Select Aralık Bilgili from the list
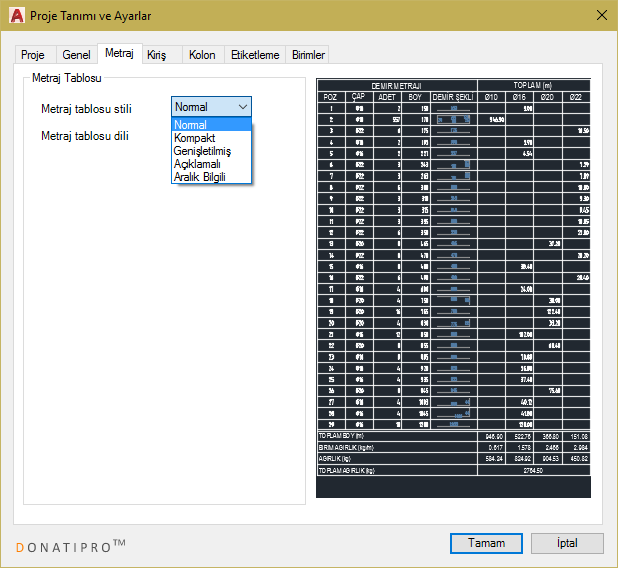 [200, 177]
